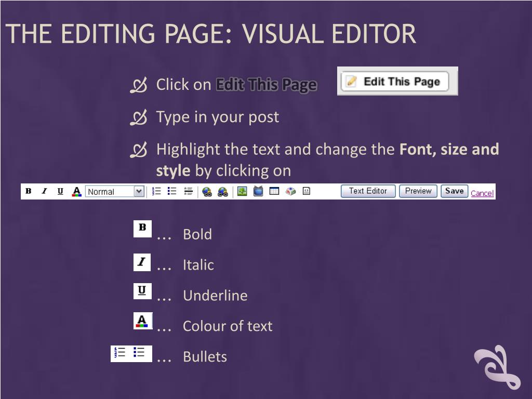Screen dimensions: 532x399
Task: Toggle Italic in the editor toolbar
Action: 44,191
